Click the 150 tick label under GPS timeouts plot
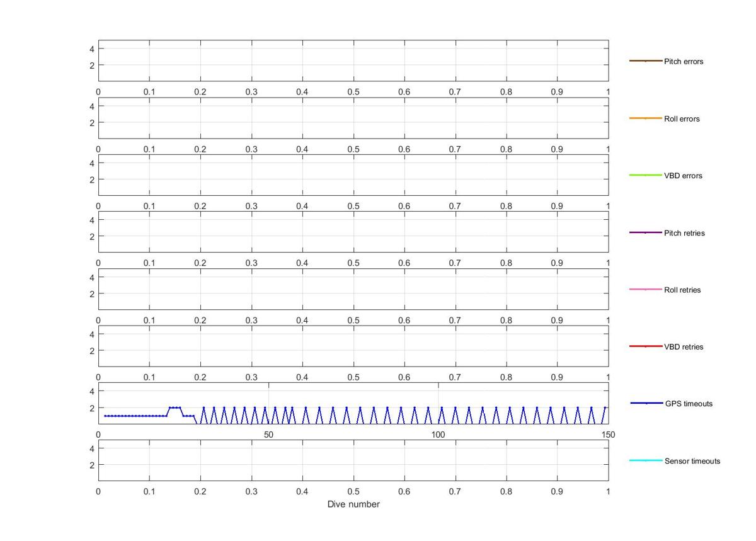 (x=608, y=435)
